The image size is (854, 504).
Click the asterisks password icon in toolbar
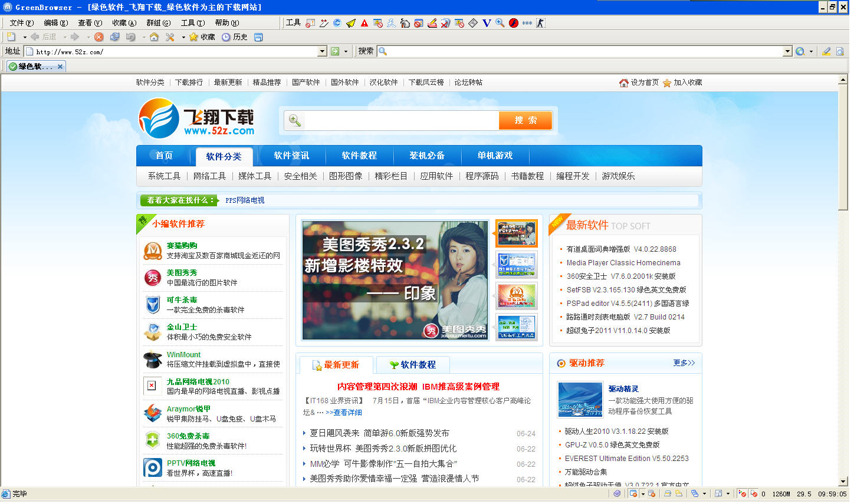[527, 23]
